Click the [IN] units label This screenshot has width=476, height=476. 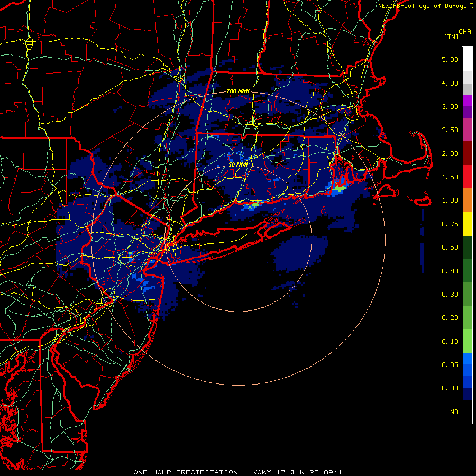(x=451, y=36)
